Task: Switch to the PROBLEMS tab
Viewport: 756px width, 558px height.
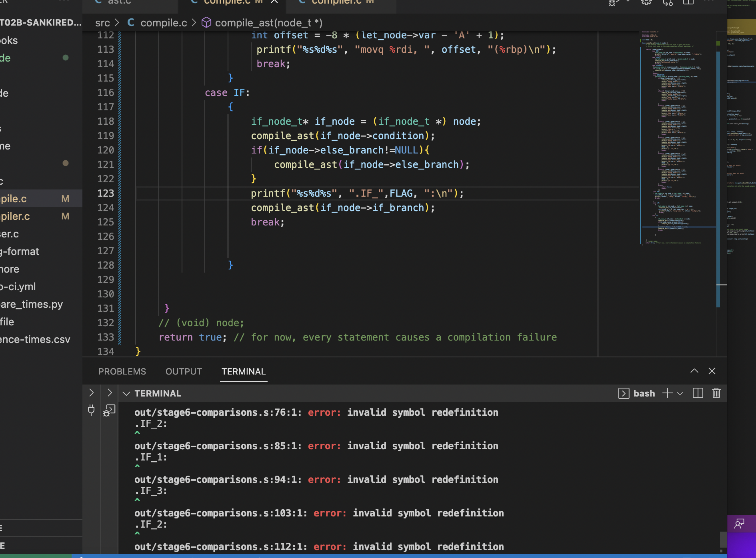Action: (122, 371)
